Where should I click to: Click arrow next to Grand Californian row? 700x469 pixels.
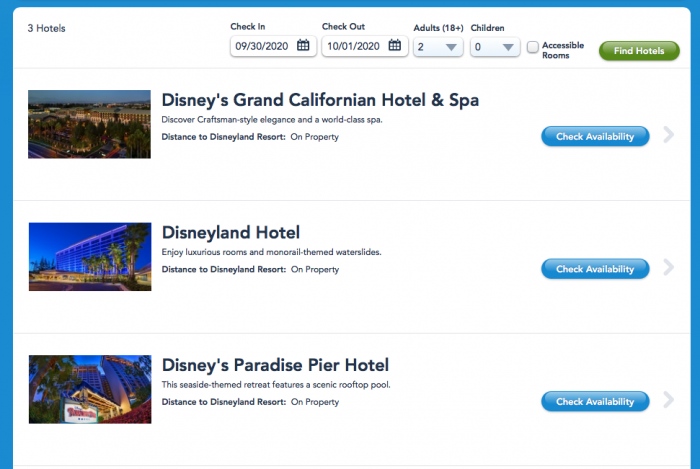[669, 135]
